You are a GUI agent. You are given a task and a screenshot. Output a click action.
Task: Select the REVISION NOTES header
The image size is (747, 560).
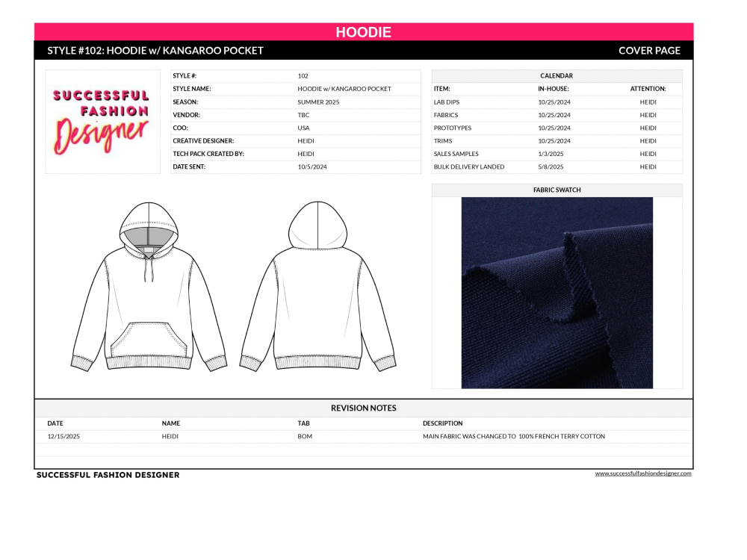(x=364, y=408)
